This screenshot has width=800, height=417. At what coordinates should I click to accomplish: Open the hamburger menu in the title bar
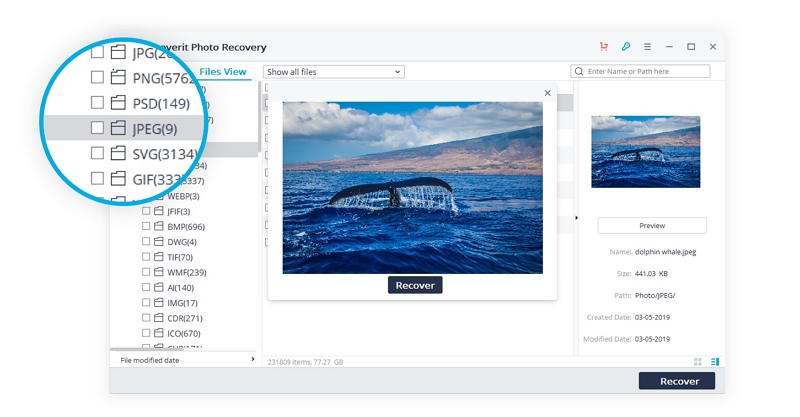[647, 46]
